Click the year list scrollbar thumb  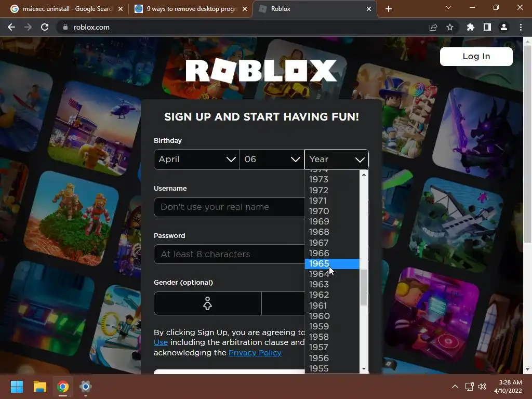[364, 287]
